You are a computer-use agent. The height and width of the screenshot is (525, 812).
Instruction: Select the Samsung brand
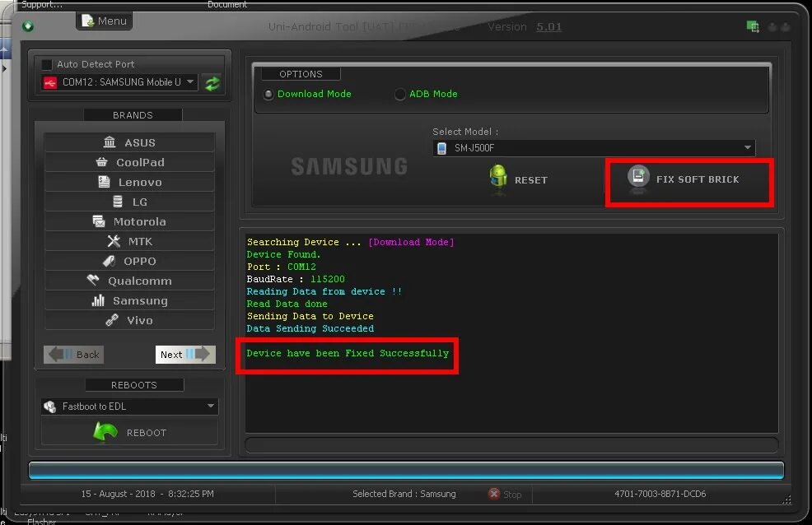click(129, 300)
